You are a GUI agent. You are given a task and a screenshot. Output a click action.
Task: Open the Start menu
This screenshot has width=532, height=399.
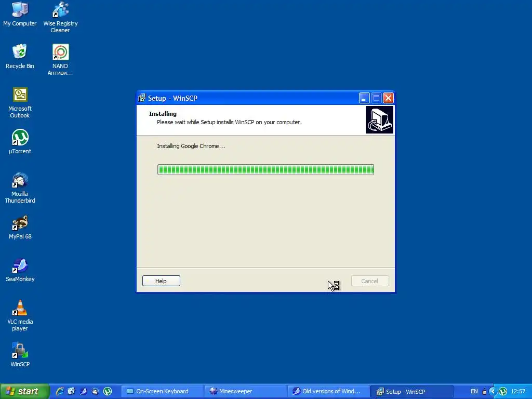(x=24, y=391)
